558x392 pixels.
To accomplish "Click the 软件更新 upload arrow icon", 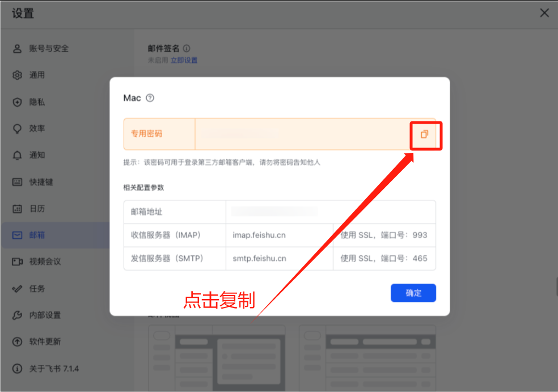I will (17, 342).
